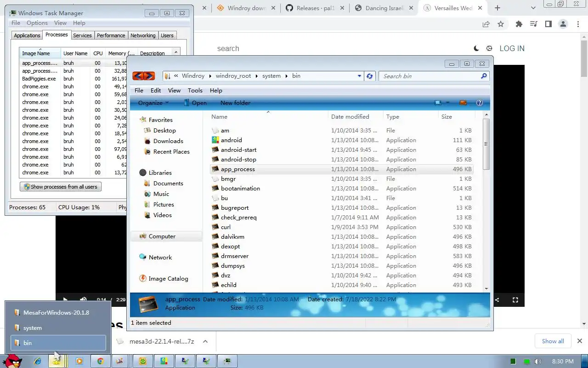588x368 pixels.
Task: Open Chrome's three-dot menu
Action: [577, 24]
